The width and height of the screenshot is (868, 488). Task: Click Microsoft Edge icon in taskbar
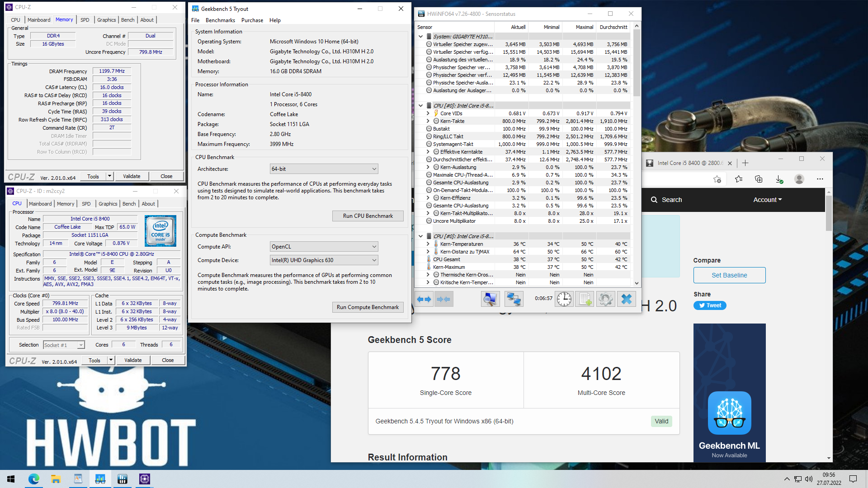pos(34,479)
